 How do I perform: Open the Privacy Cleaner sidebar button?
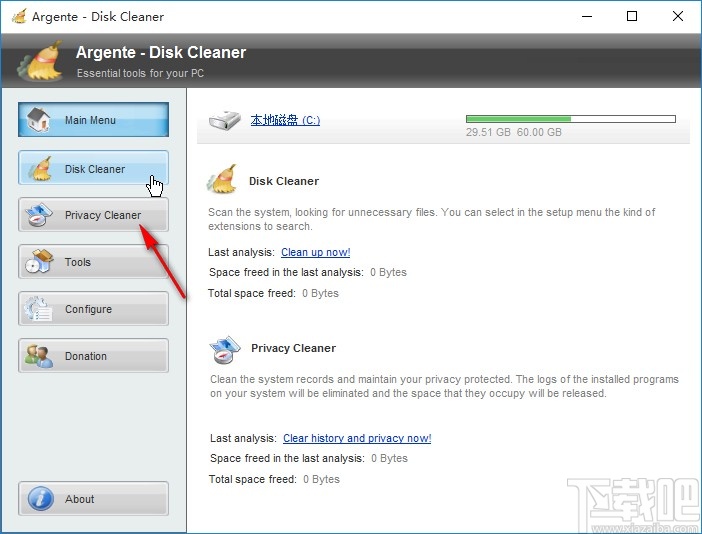coord(94,215)
